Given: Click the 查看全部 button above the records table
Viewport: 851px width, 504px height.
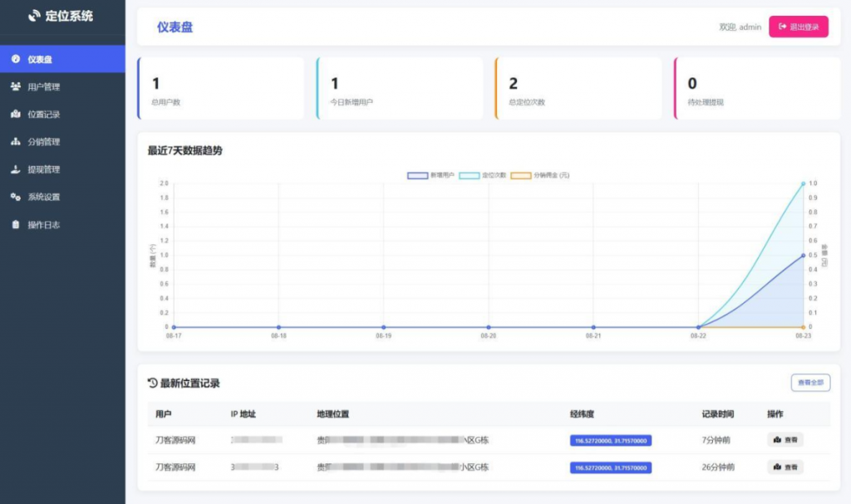Looking at the screenshot, I should [x=810, y=381].
